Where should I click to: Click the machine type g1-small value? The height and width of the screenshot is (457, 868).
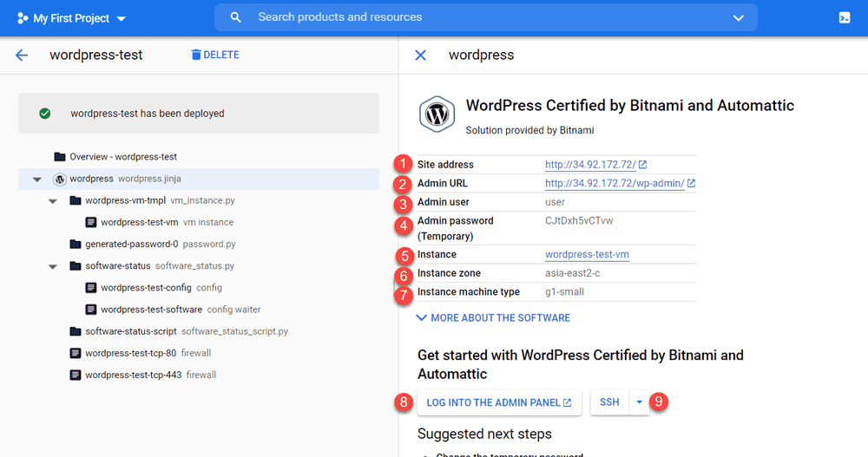pyautogui.click(x=564, y=292)
